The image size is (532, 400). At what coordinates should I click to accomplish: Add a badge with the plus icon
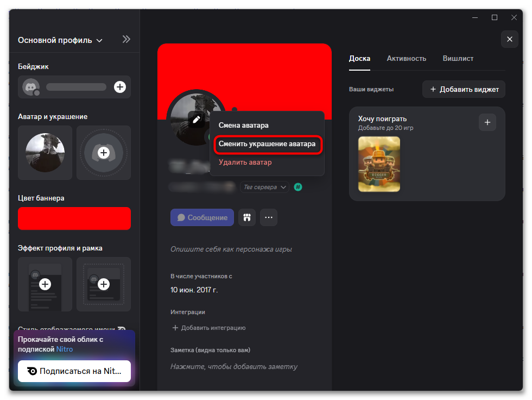point(120,87)
